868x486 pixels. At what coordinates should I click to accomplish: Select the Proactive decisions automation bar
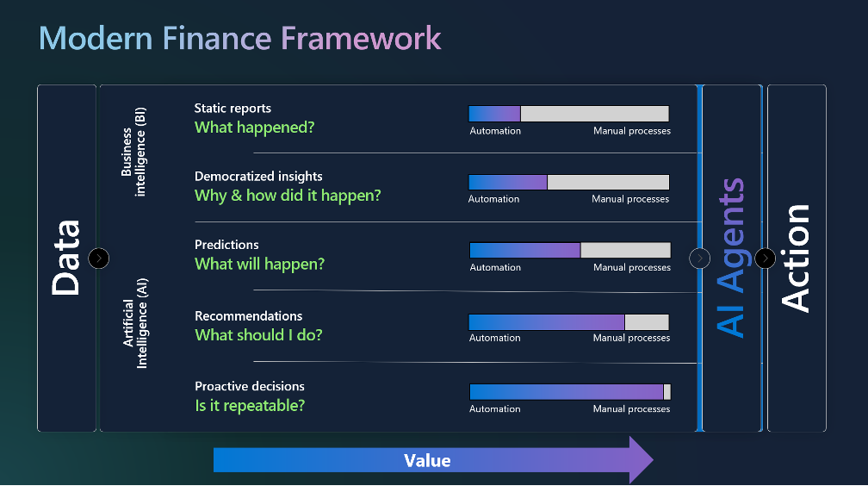tap(570, 392)
